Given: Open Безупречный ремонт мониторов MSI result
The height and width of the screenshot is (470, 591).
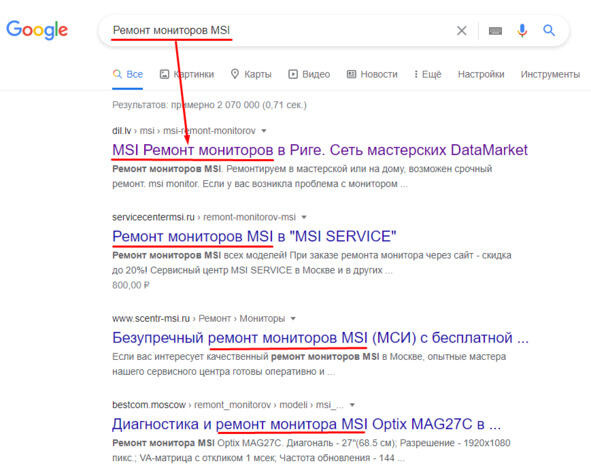Looking at the screenshot, I should pos(320,338).
